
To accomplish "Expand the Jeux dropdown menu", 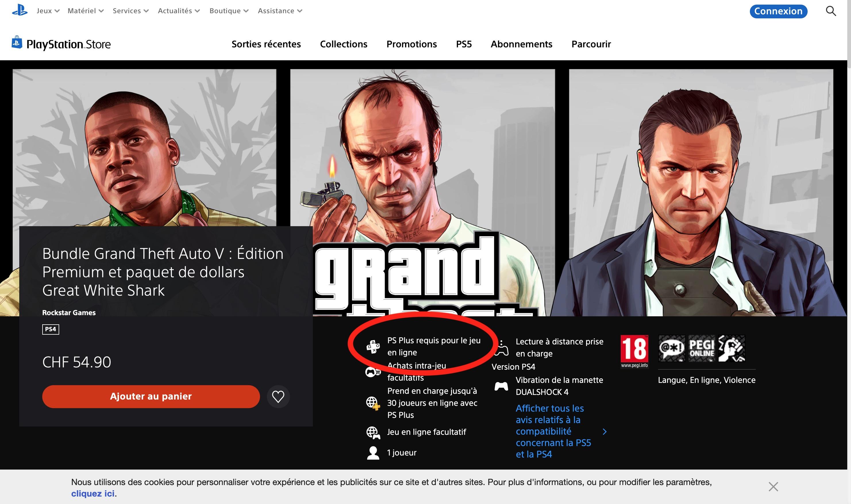I will point(48,11).
